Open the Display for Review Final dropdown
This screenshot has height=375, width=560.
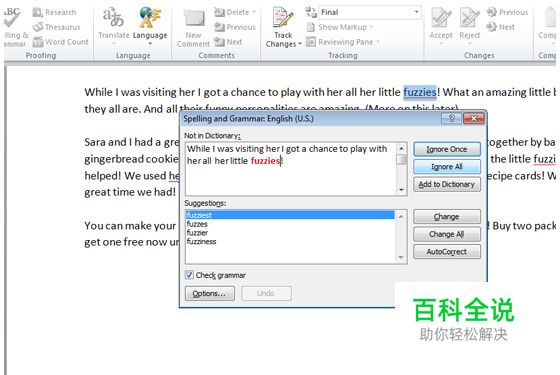pos(416,12)
